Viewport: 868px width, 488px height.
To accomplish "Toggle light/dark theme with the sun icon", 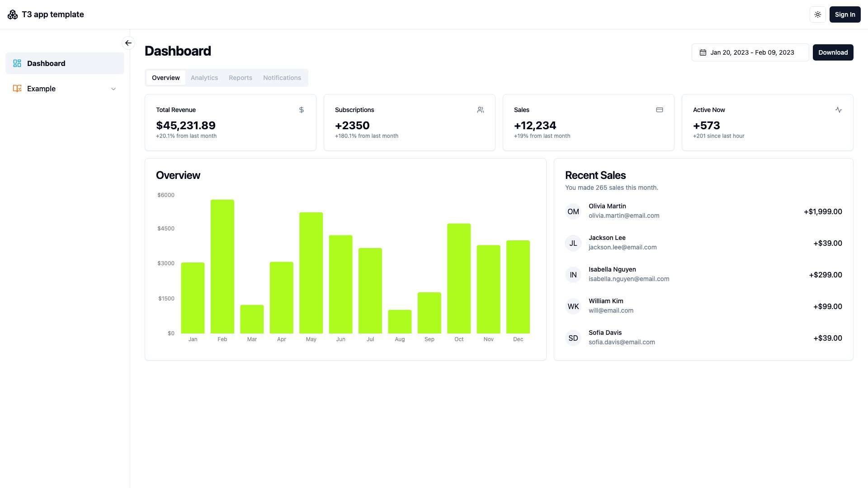I will [x=817, y=14].
